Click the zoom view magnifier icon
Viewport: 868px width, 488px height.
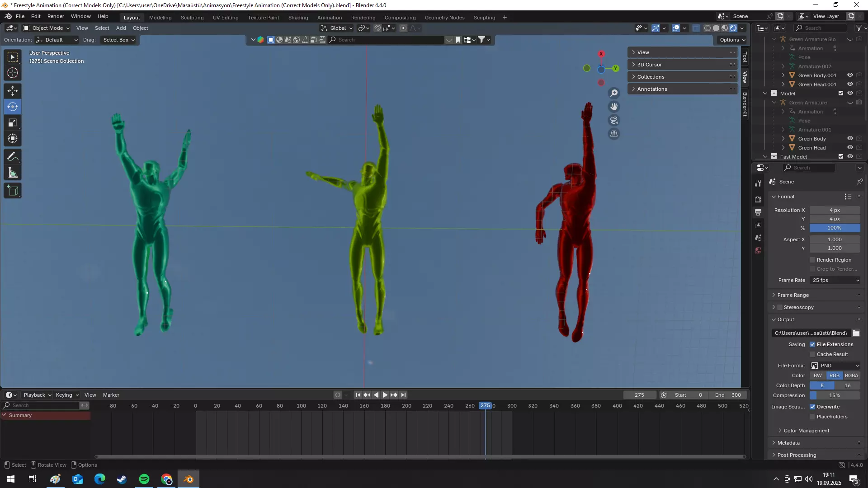coord(614,93)
